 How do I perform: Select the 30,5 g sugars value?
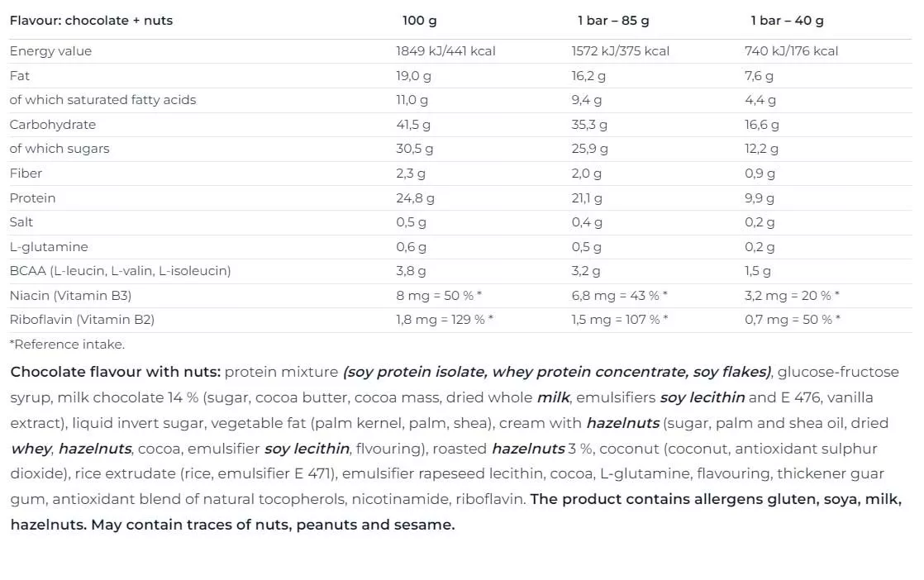(x=414, y=149)
